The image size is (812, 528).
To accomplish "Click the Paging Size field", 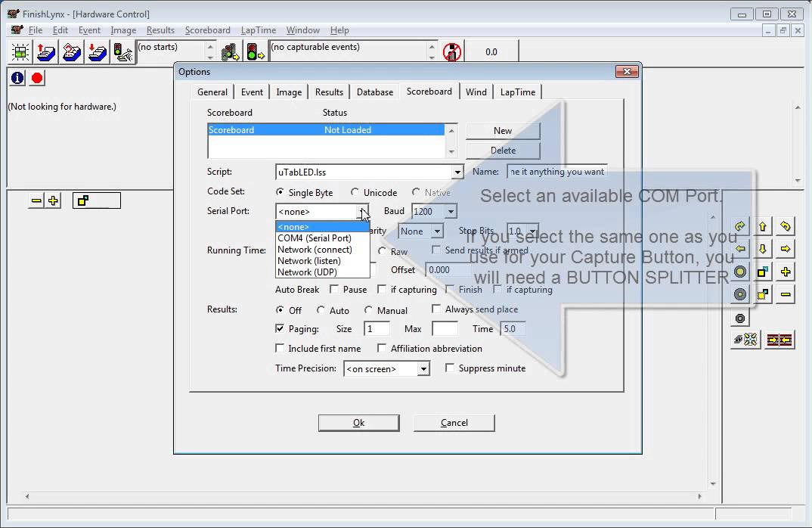I will point(377,328).
